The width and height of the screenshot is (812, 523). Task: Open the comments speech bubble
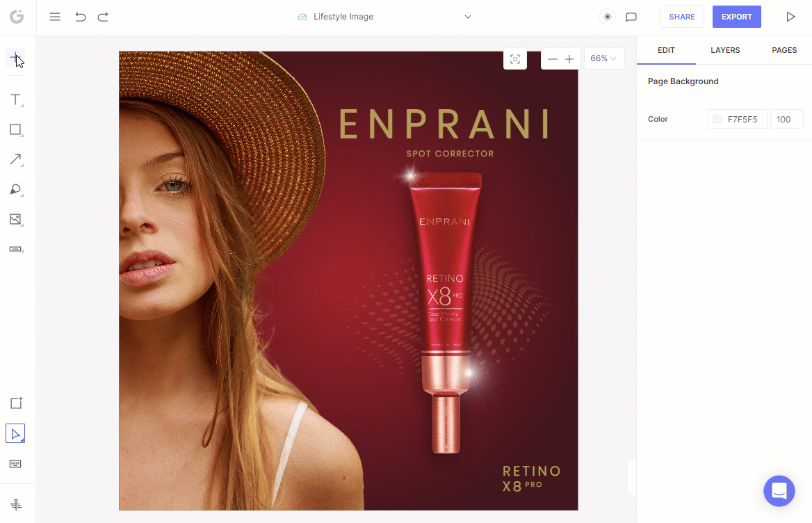[x=631, y=17]
